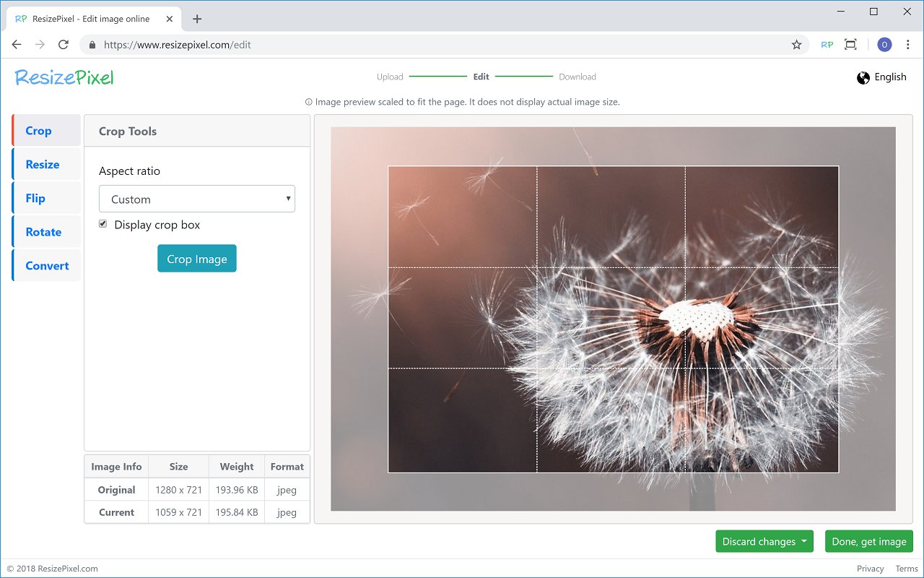Click the browser back arrow

pos(17,45)
